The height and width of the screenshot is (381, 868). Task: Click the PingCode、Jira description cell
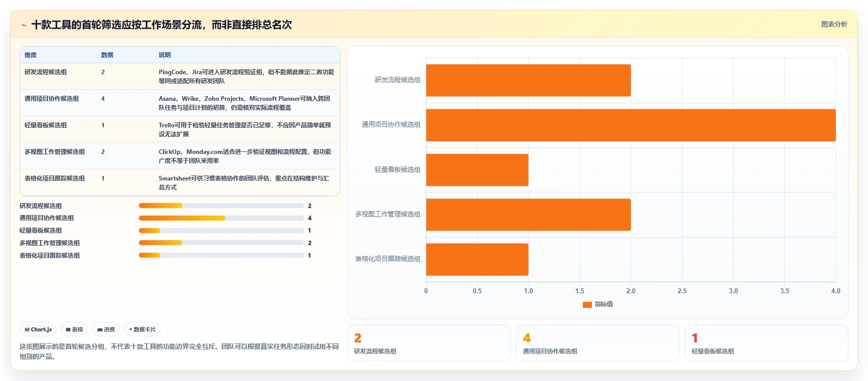pyautogui.click(x=247, y=76)
